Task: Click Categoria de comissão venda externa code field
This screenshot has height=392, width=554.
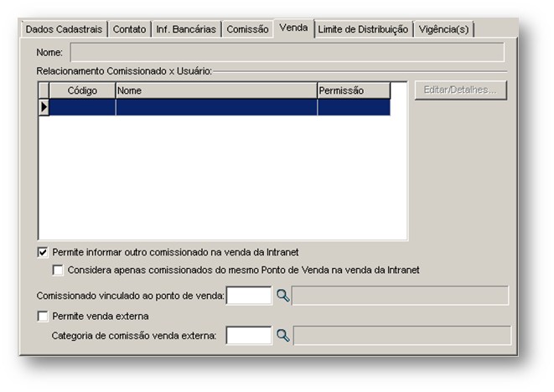Action: 249,336
